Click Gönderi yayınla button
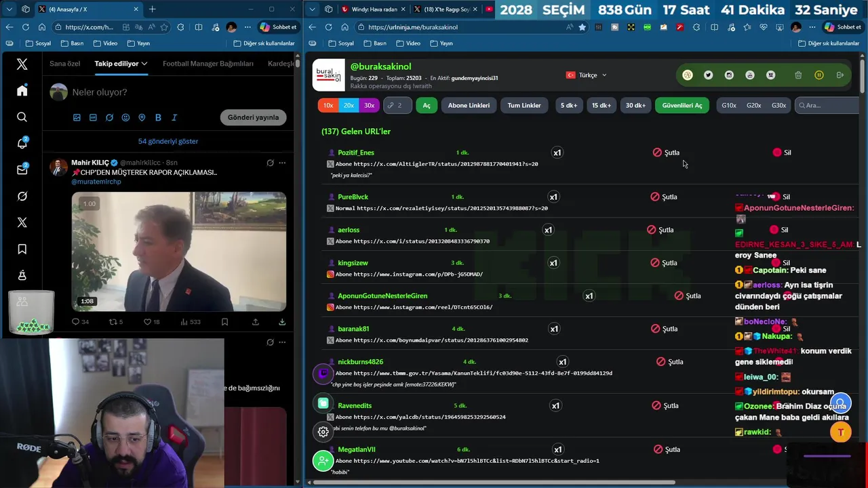 [253, 117]
